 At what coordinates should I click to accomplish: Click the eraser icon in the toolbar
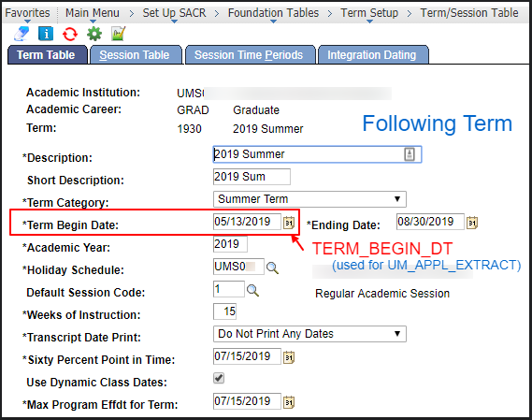(22, 34)
